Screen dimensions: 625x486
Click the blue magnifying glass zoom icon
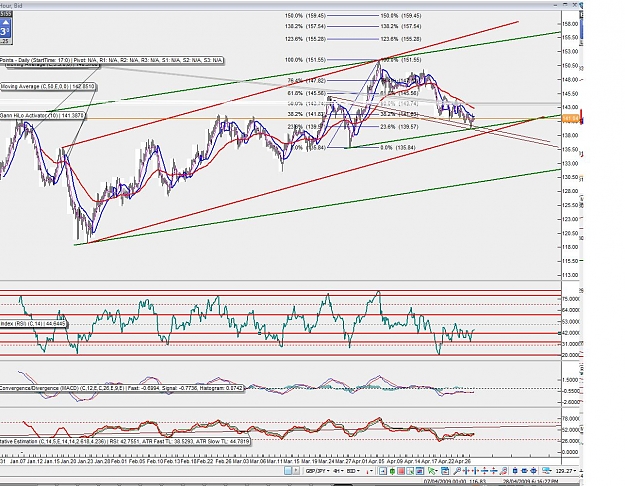[x=457, y=471]
